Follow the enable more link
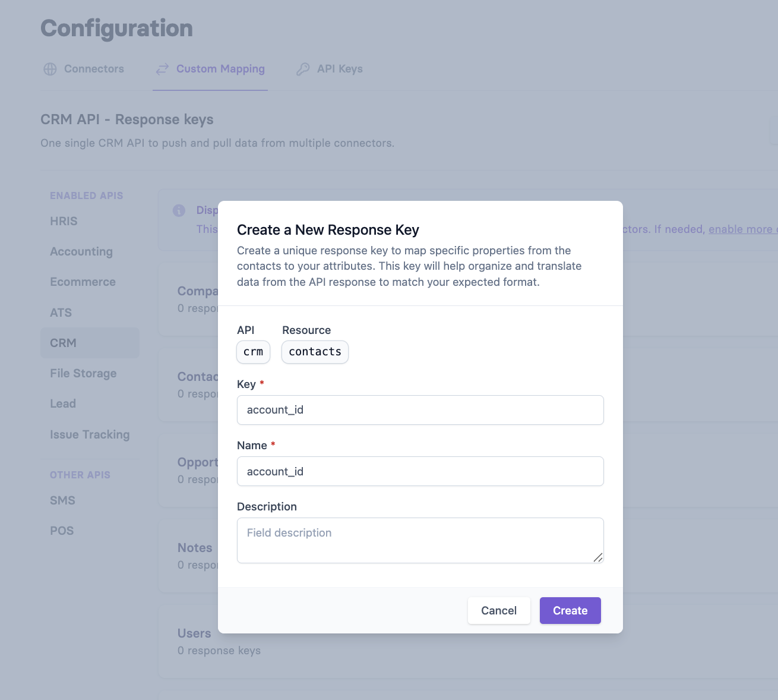 click(742, 229)
